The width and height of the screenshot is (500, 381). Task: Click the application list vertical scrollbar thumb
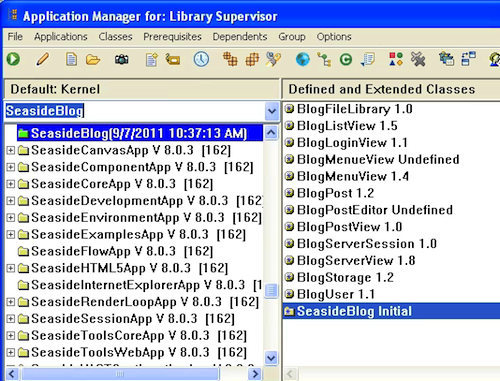tap(271, 291)
